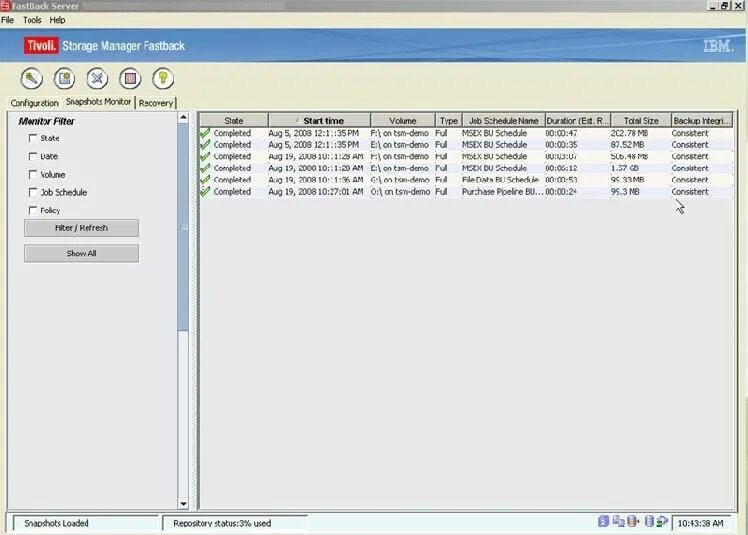Click the blue database cylinder status icon
Viewport: 748px width, 535px height.
pyautogui.click(x=649, y=521)
